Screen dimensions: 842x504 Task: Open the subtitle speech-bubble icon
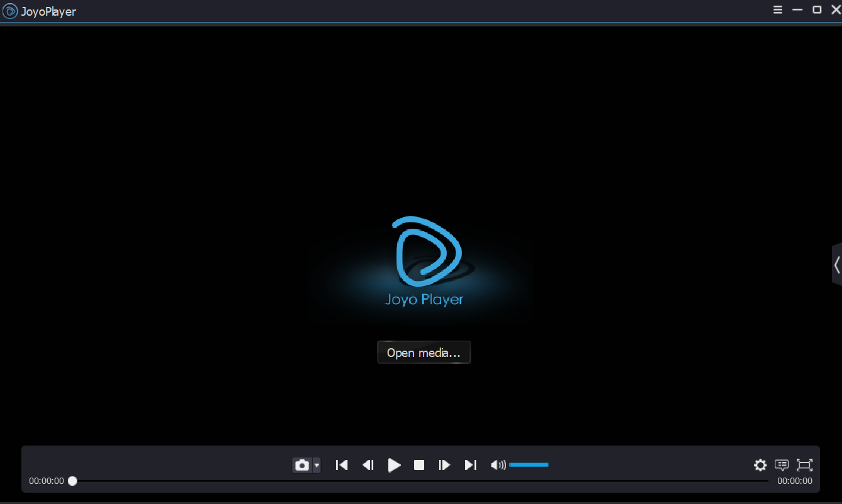click(782, 465)
